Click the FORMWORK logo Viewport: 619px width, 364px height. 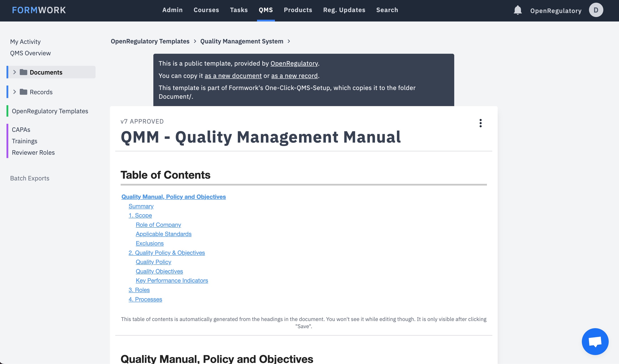39,10
